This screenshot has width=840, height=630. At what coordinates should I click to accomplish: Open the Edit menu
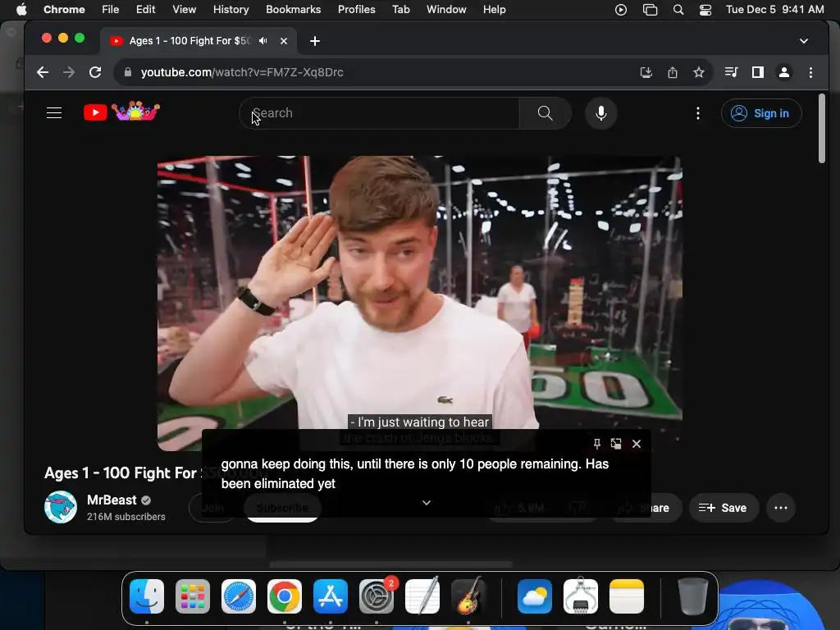tap(145, 9)
